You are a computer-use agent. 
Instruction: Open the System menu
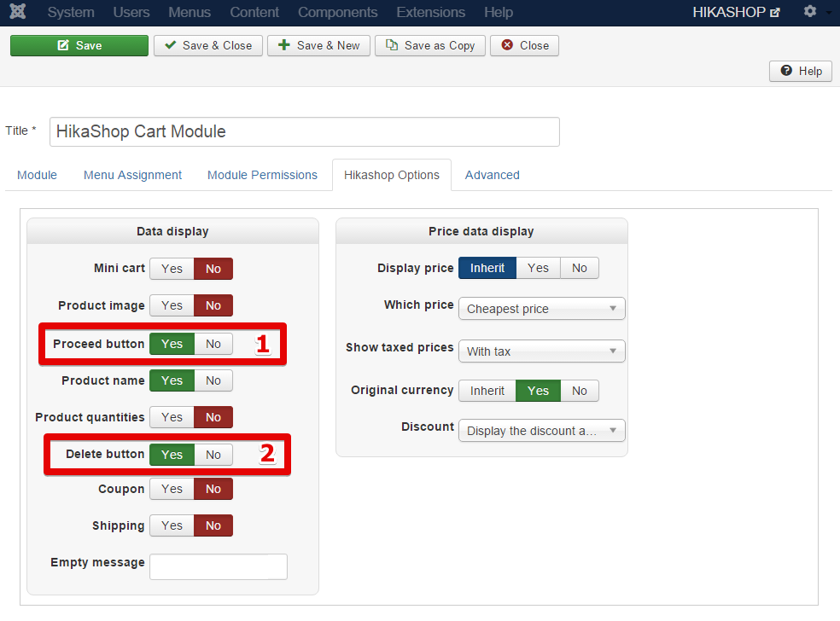tap(71, 12)
